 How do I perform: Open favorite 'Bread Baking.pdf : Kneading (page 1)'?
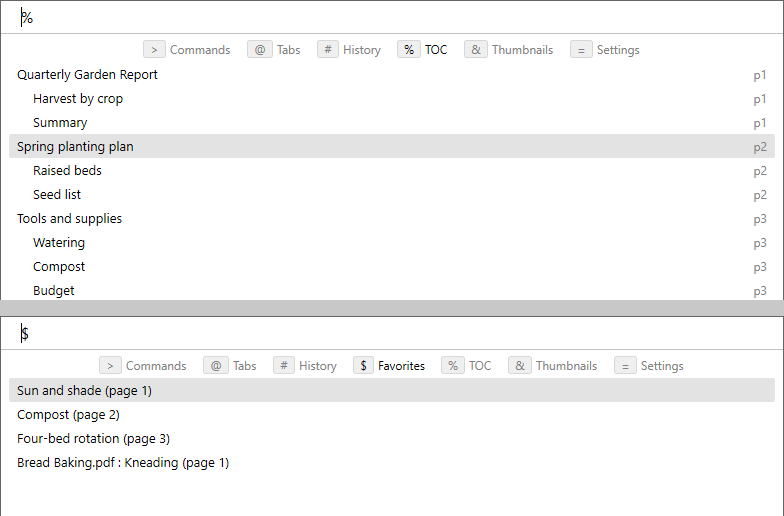pyautogui.click(x=392, y=462)
